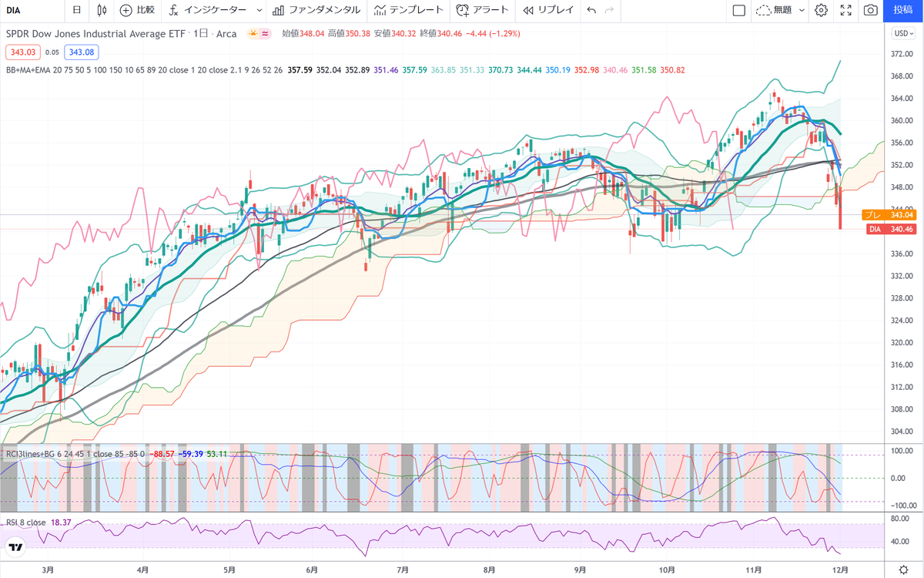This screenshot has width=924, height=578.
Task: Open the インジケーター indicators dialog
Action: tap(208, 10)
